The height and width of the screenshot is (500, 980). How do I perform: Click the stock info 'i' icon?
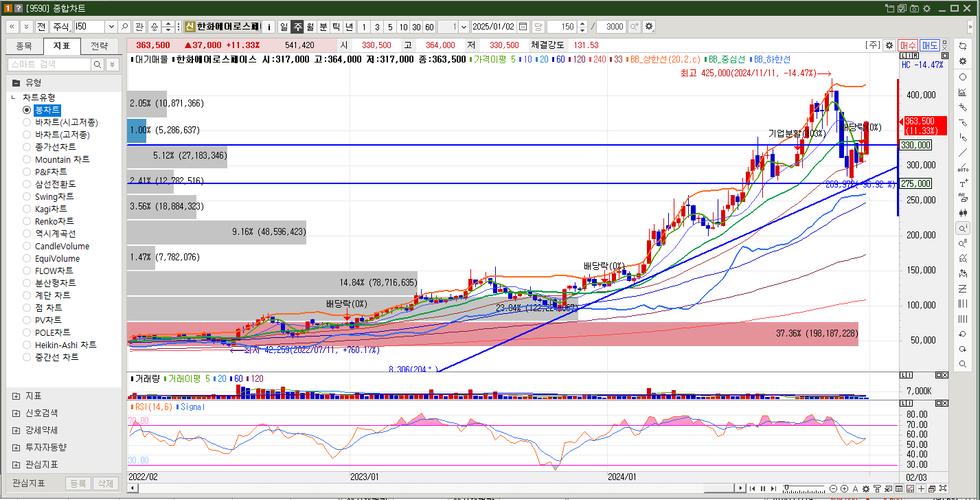pos(269,27)
